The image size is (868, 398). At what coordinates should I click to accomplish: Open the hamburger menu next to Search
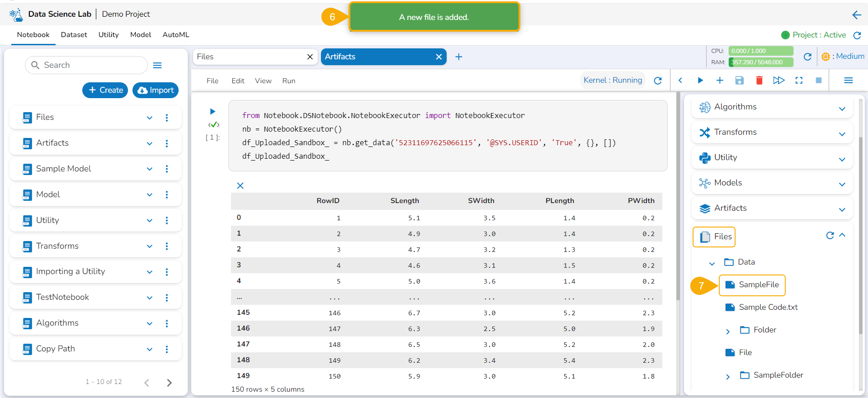pyautogui.click(x=157, y=66)
